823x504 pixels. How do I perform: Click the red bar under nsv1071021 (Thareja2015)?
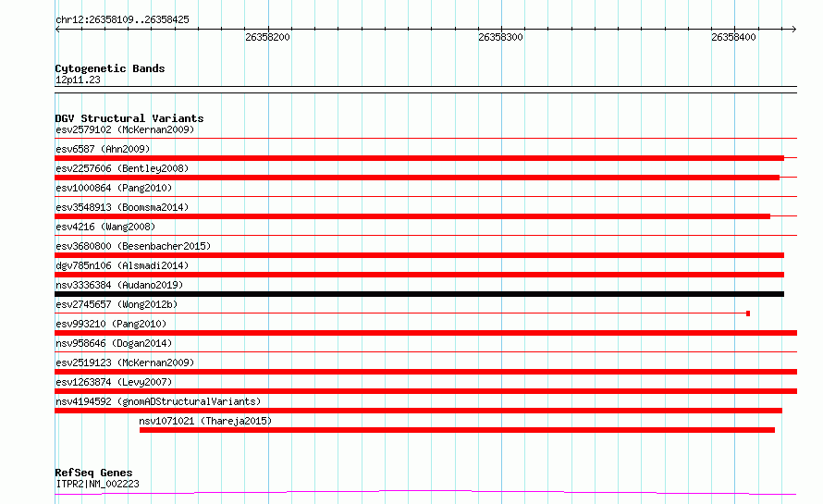[457, 430]
